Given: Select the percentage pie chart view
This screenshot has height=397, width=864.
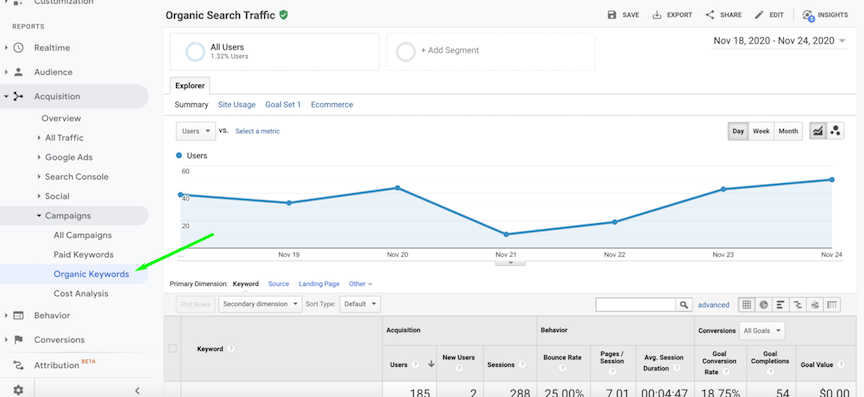Looking at the screenshot, I should pyautogui.click(x=764, y=304).
